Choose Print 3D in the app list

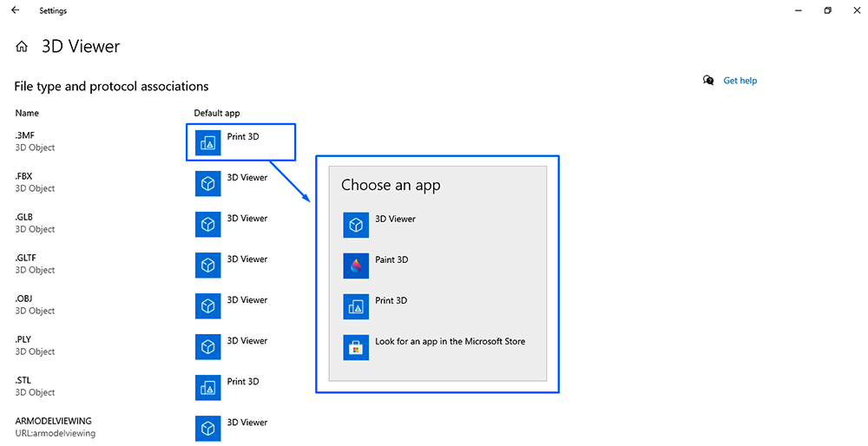(391, 300)
